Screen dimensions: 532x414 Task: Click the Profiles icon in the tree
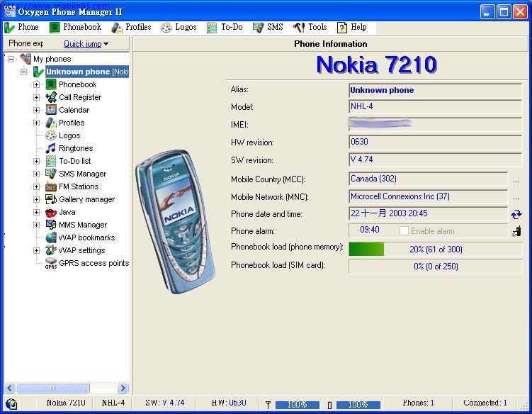point(51,123)
